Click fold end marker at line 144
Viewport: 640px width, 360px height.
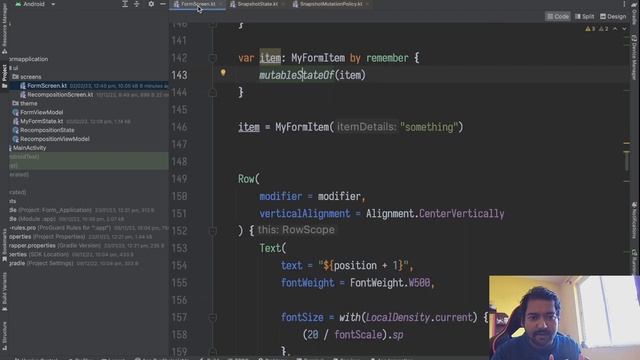pyautogui.click(x=213, y=93)
